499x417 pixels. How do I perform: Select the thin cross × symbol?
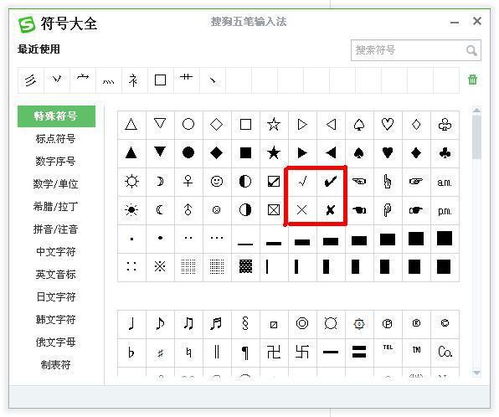[x=302, y=210]
